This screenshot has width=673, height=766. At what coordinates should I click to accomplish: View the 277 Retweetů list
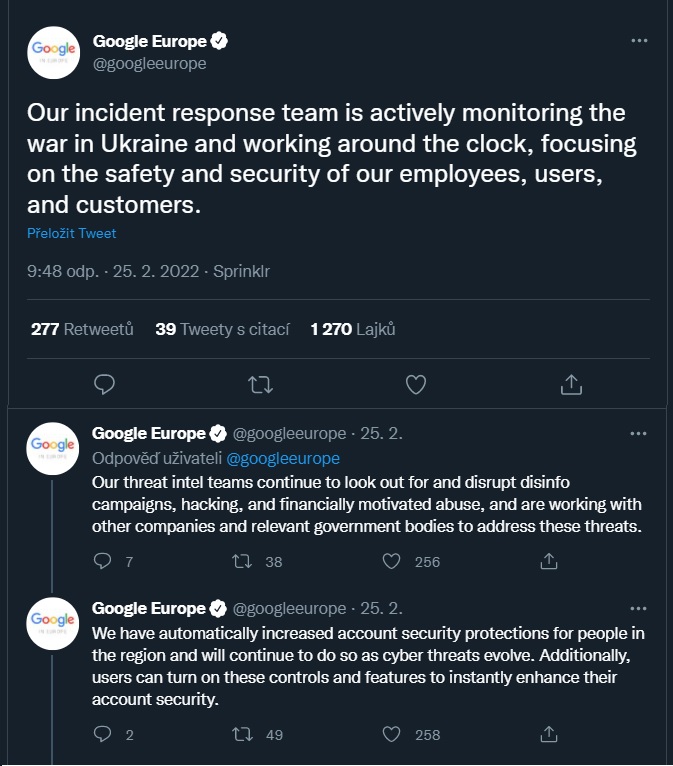coord(82,329)
